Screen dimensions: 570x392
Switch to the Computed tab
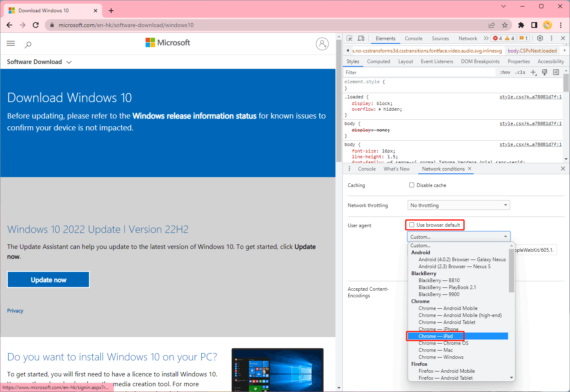tap(378, 61)
